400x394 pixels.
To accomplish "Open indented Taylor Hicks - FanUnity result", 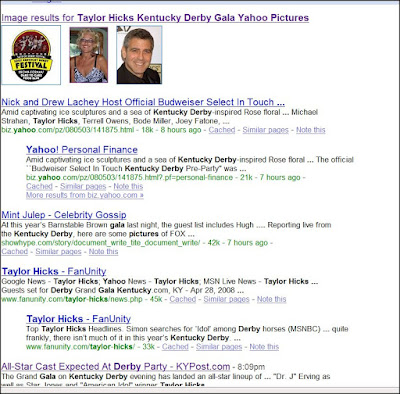I will click(x=79, y=319).
